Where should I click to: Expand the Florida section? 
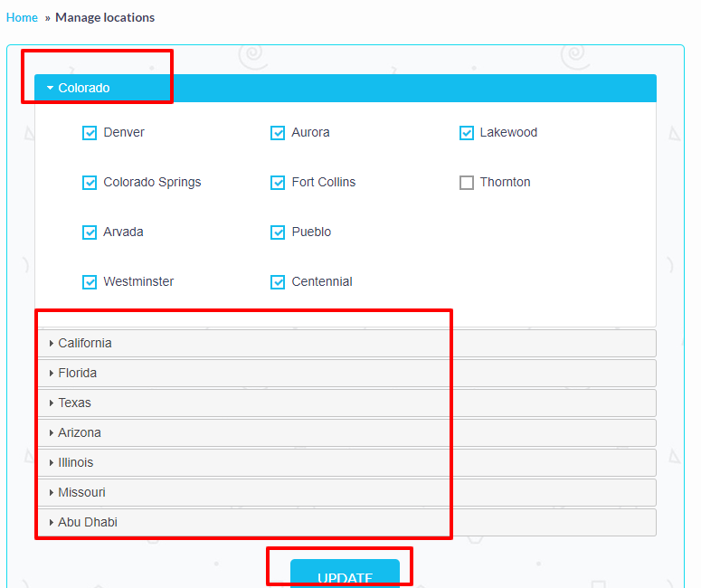pyautogui.click(x=78, y=373)
